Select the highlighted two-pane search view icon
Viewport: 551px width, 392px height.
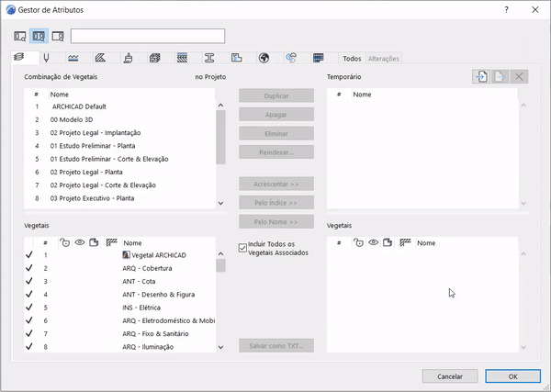click(39, 36)
